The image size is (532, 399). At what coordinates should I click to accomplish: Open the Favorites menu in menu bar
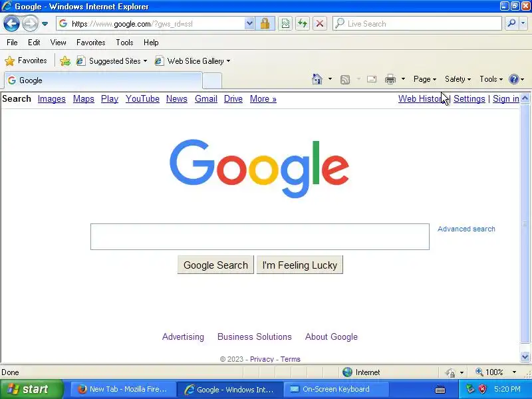[x=91, y=43]
